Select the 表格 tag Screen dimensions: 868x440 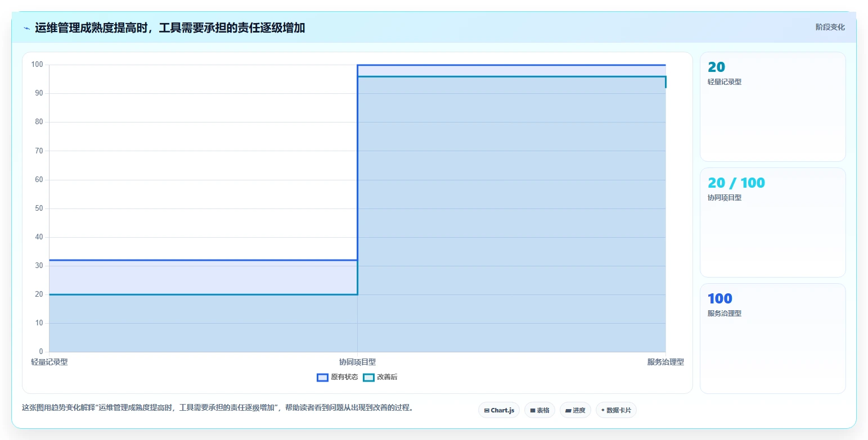pyautogui.click(x=539, y=410)
